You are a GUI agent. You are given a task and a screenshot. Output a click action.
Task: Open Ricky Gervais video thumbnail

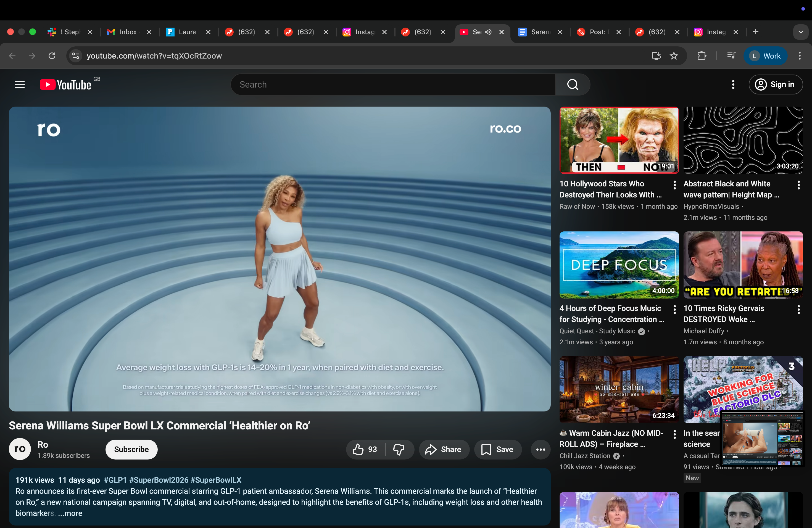pos(743,265)
